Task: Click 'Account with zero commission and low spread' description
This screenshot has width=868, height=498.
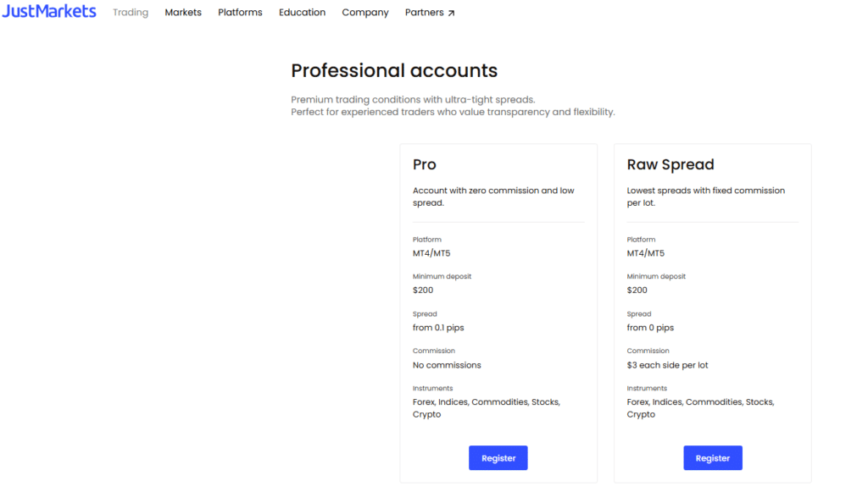Action: [x=493, y=196]
